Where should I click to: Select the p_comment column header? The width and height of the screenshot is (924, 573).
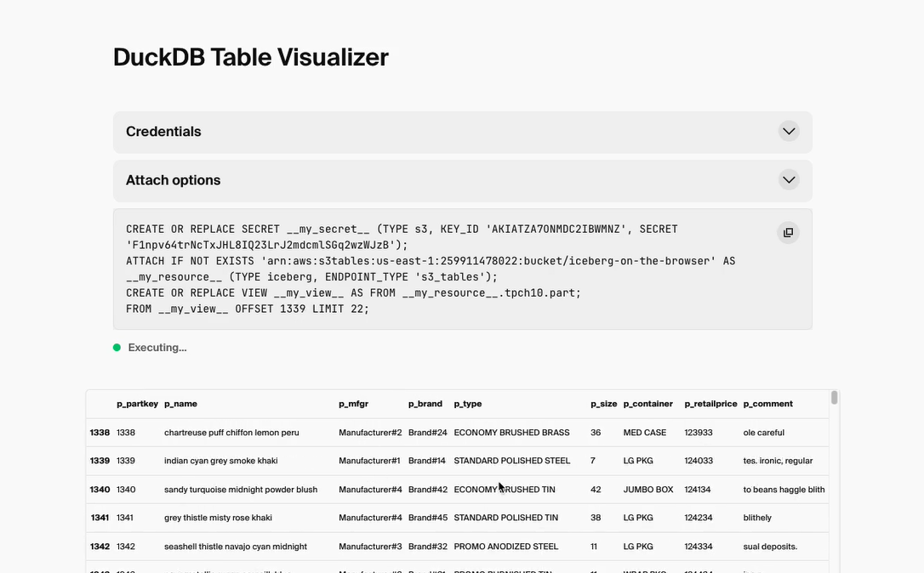pos(767,404)
